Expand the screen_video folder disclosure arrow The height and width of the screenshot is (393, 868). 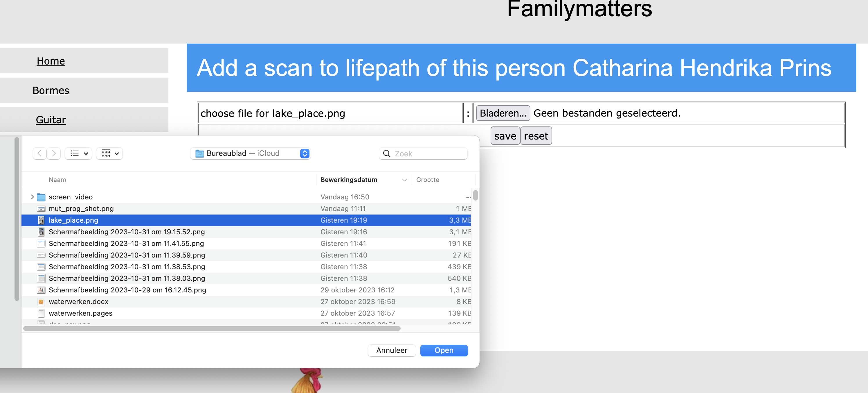32,197
